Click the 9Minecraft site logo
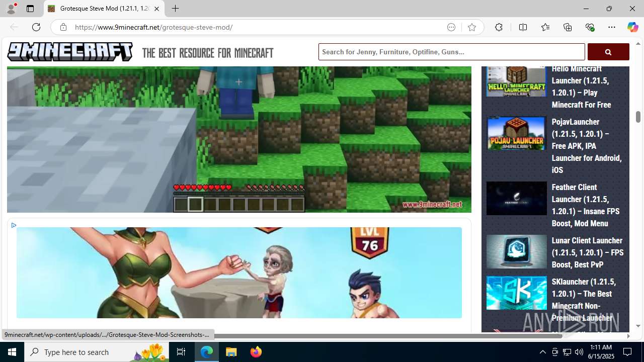644x362 pixels. (70, 52)
